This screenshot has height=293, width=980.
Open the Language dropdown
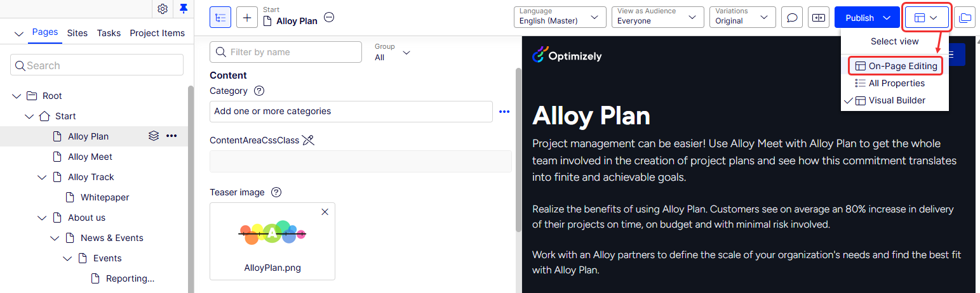pos(559,17)
